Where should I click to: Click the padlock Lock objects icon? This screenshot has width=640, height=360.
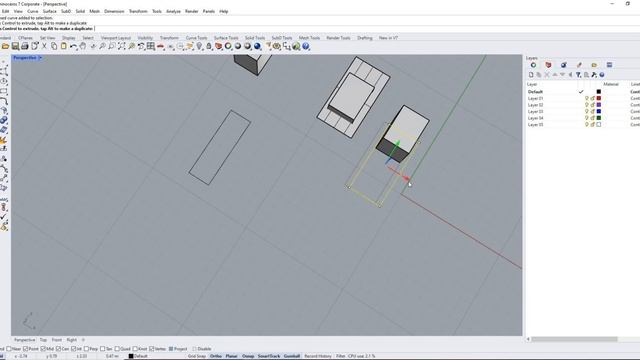[209, 47]
